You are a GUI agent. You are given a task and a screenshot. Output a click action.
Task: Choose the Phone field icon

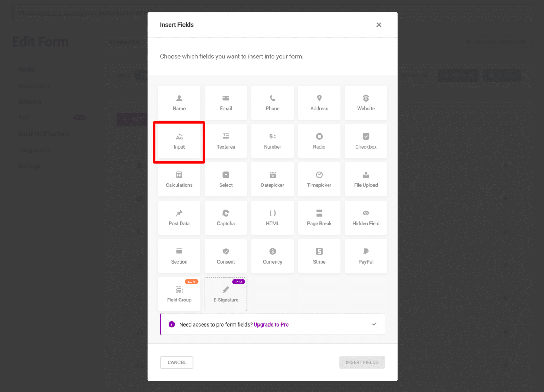pos(272,103)
